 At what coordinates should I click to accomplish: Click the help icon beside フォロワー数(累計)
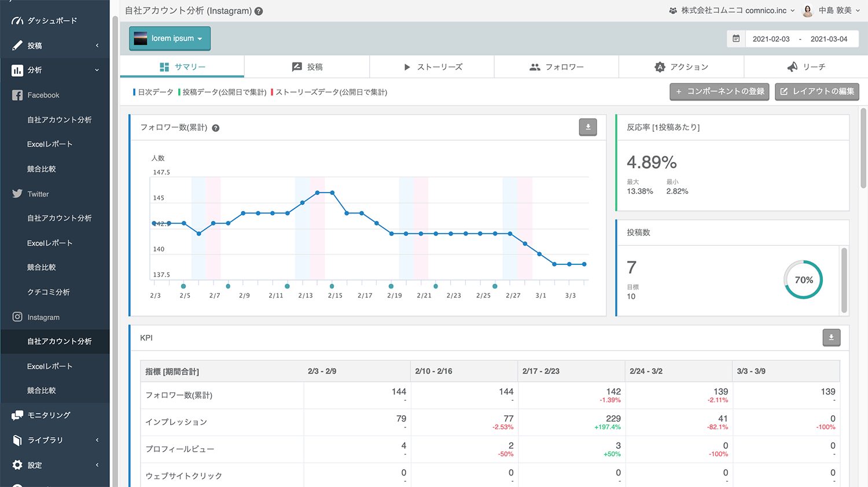tap(215, 128)
